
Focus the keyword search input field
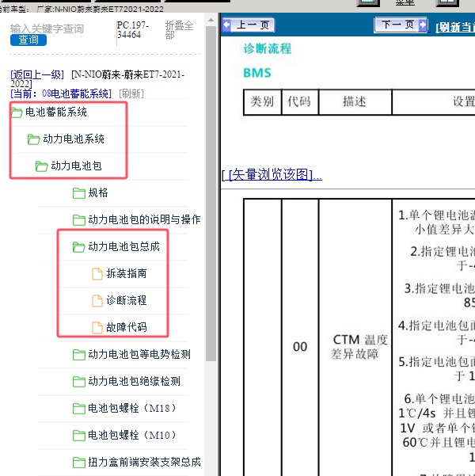[x=47, y=29]
